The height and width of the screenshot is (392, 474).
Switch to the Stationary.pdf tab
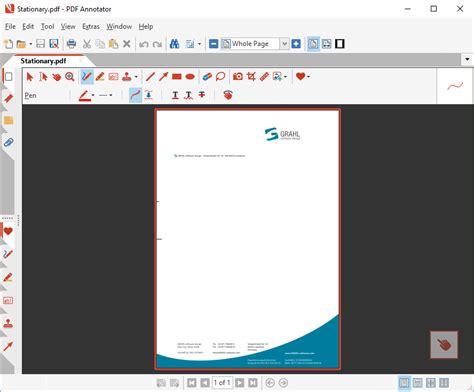pos(43,61)
